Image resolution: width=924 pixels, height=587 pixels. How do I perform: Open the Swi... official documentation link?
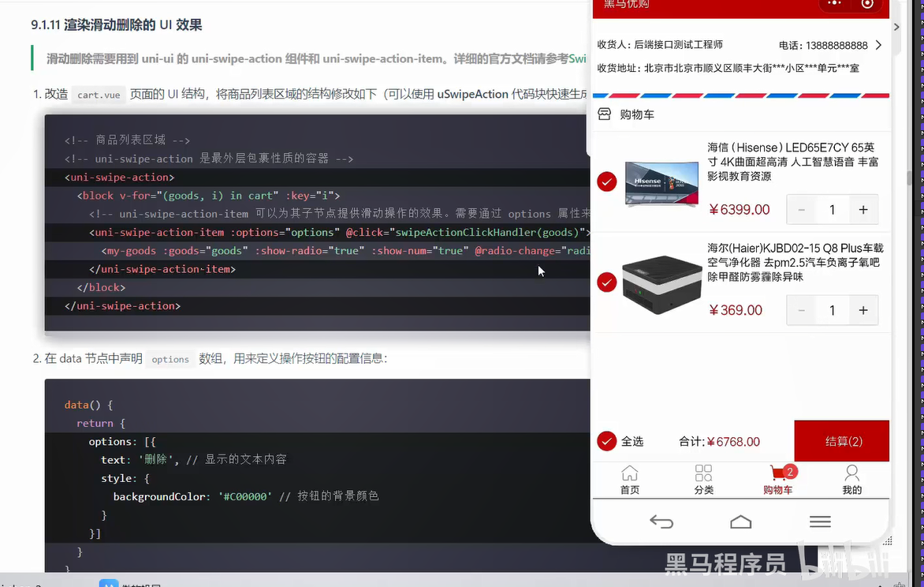tap(577, 59)
